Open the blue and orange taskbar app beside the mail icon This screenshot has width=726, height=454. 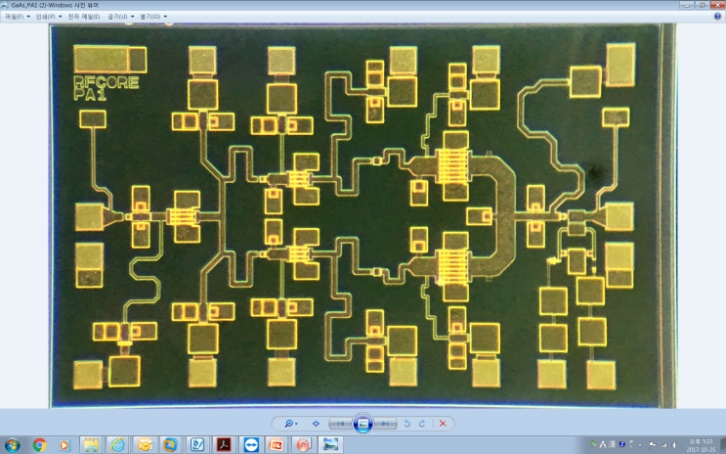coord(170,445)
